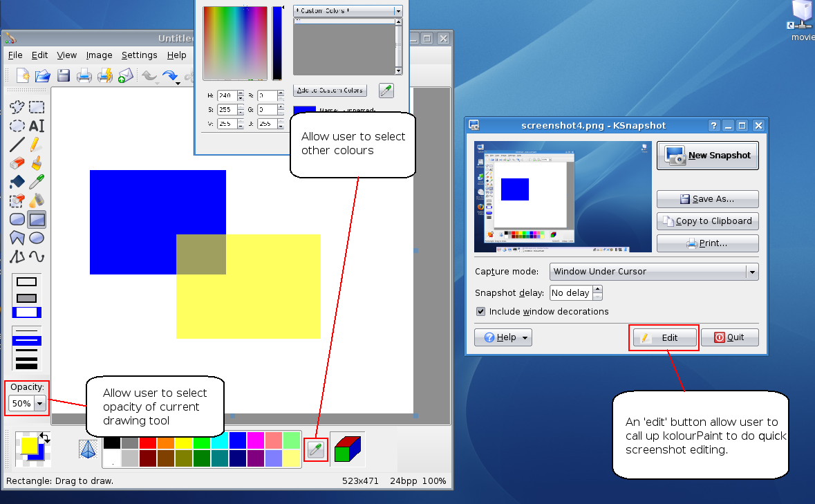The width and height of the screenshot is (815, 504).
Task: Select the Color Picker tool in toolbox
Action: click(x=37, y=182)
